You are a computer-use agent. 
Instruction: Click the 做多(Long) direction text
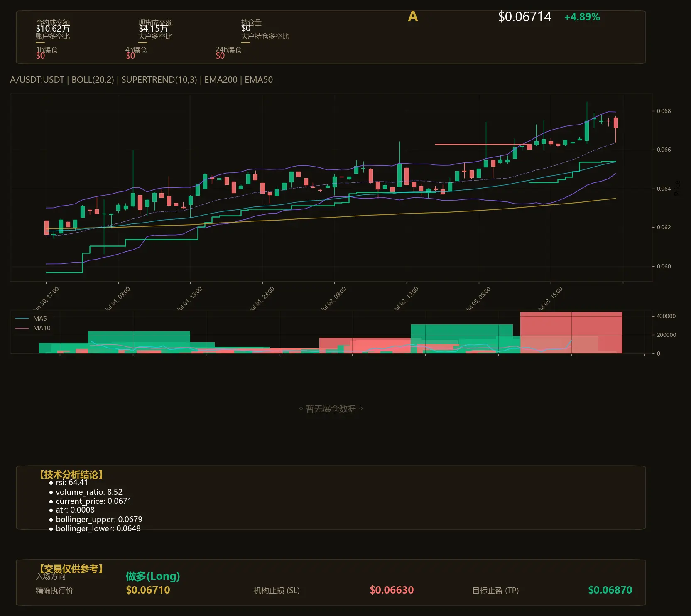tap(153, 576)
